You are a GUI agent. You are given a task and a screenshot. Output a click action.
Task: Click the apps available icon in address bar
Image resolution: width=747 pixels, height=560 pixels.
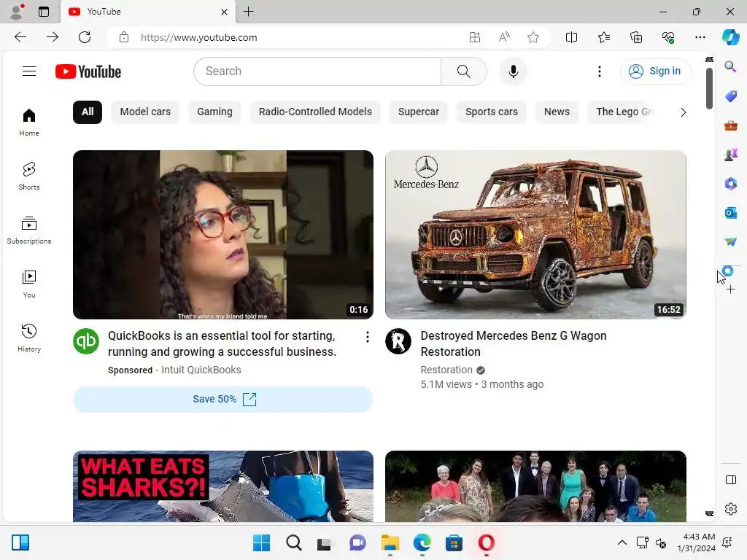(474, 37)
